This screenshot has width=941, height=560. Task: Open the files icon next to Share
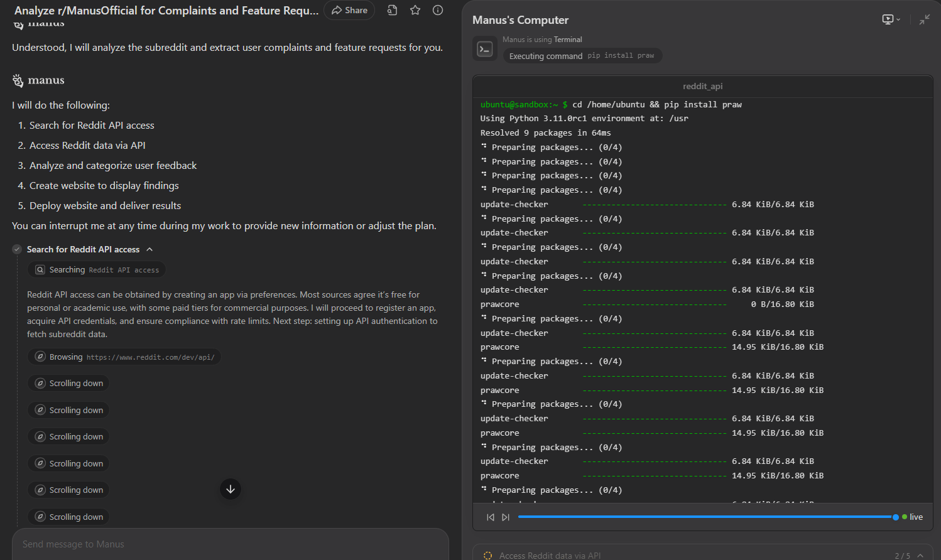(x=392, y=10)
